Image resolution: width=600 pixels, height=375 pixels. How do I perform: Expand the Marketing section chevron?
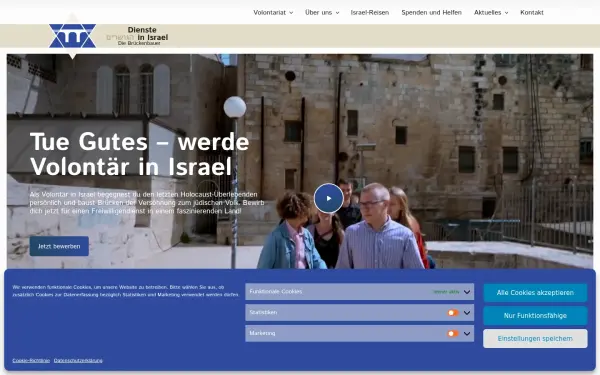point(467,333)
